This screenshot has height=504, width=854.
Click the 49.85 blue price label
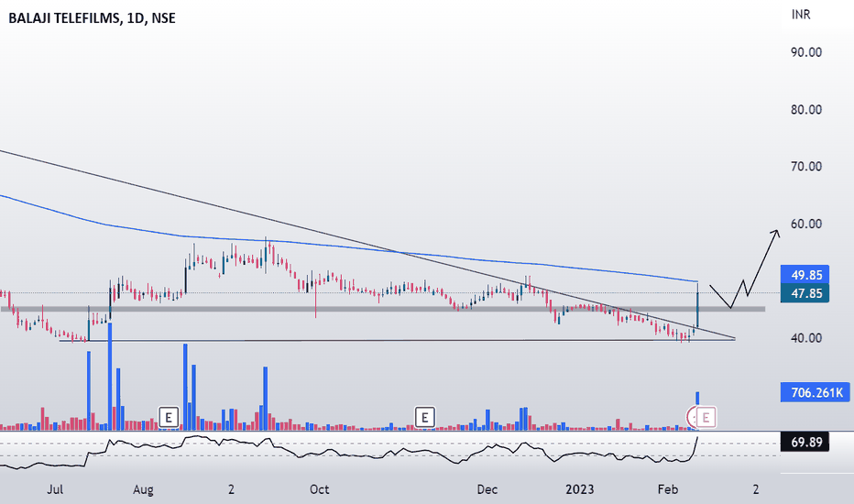[805, 274]
